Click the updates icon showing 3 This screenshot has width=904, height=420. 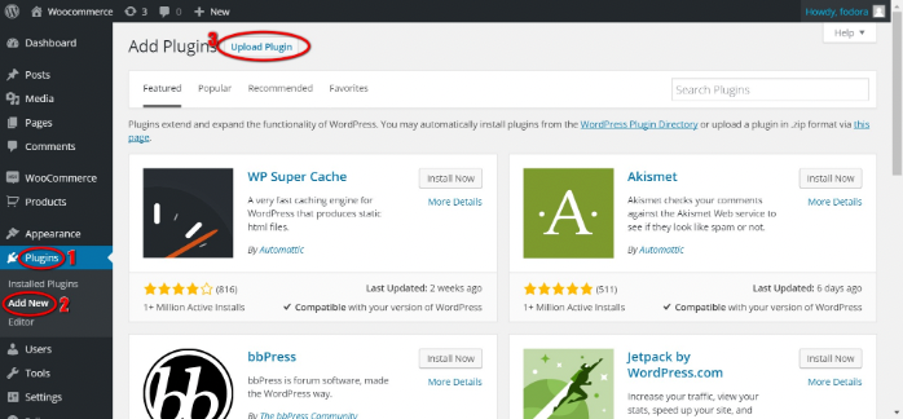point(130,12)
